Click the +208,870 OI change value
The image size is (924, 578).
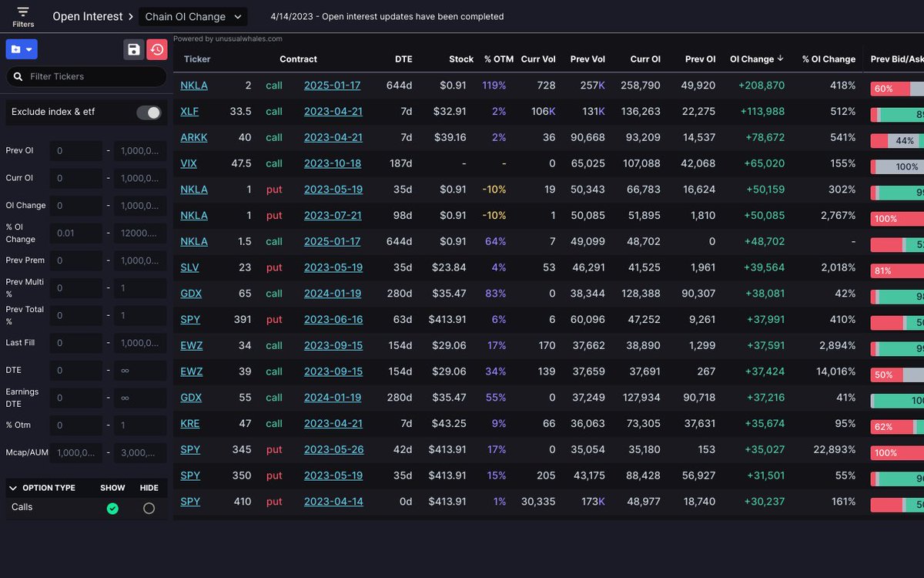pyautogui.click(x=761, y=86)
